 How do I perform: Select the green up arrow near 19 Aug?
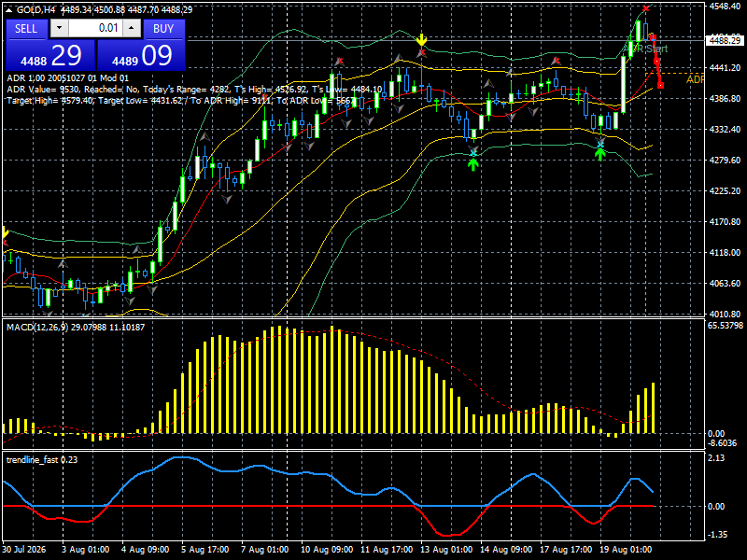click(x=600, y=154)
